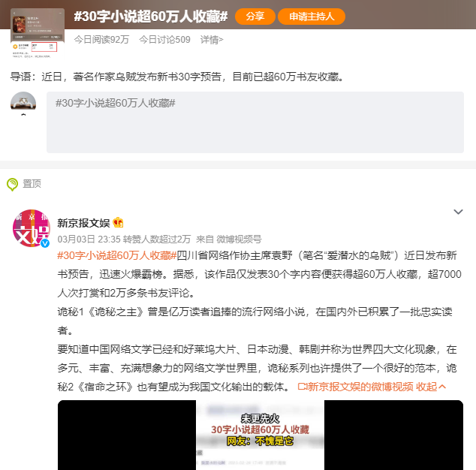The width and height of the screenshot is (476, 470).
Task: Open the 微博视频号 source link
Action: click(x=239, y=240)
